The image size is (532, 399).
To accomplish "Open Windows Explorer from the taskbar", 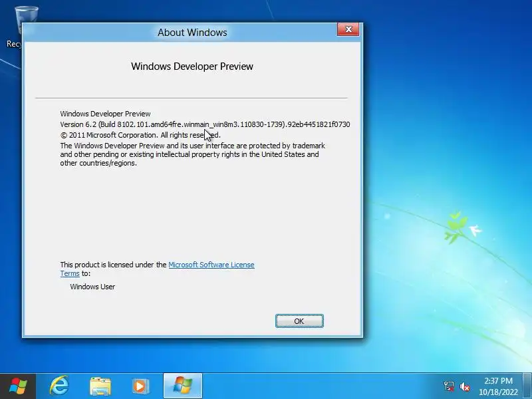I will pos(100,386).
